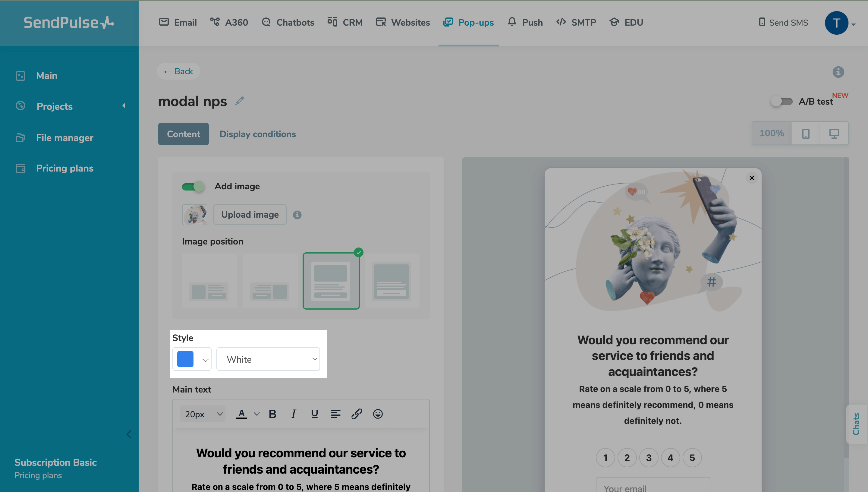Switch to mobile preview icon
The height and width of the screenshot is (492, 868).
[806, 134]
